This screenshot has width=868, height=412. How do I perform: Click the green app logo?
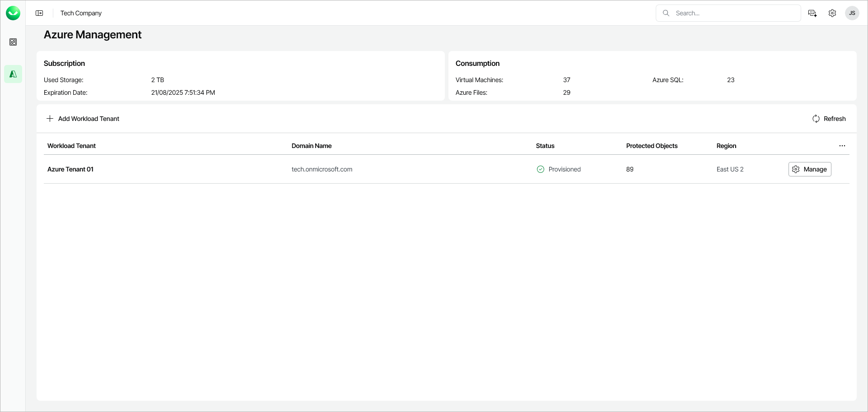(13, 13)
